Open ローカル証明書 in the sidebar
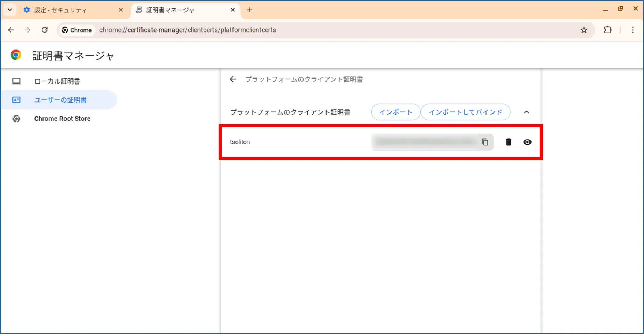The height and width of the screenshot is (334, 644). [57, 81]
